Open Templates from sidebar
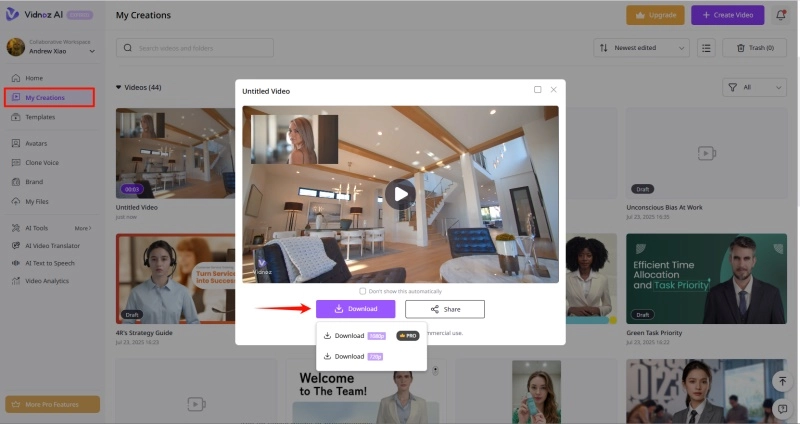 click(x=40, y=117)
